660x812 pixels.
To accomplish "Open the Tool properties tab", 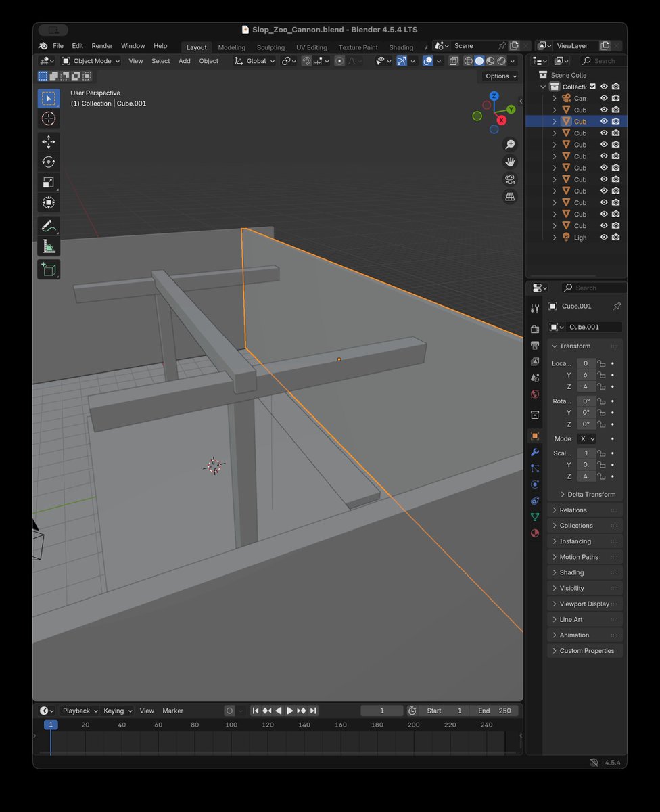I will point(535,309).
